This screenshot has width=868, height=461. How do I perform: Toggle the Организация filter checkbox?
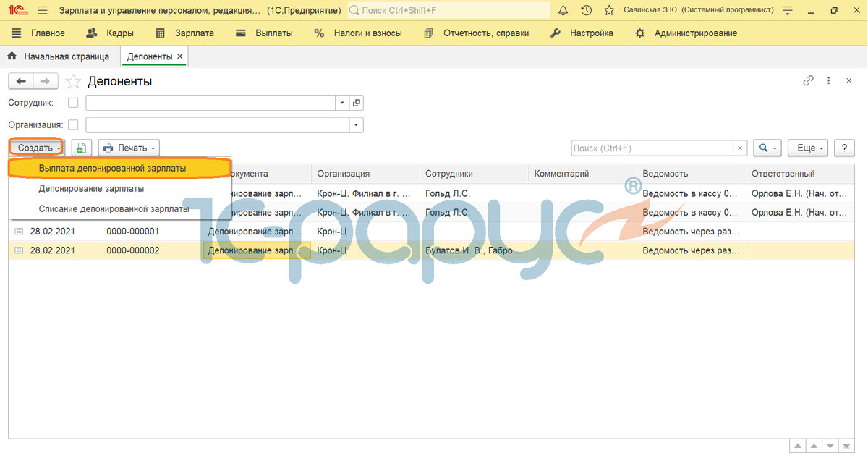point(73,124)
